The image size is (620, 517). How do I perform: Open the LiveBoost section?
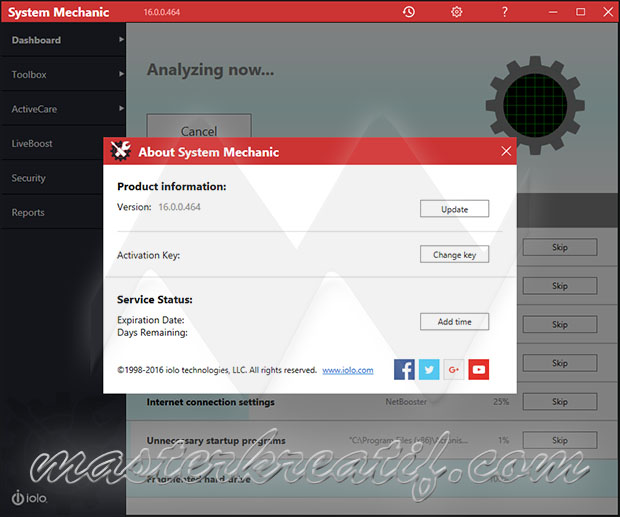click(52, 143)
